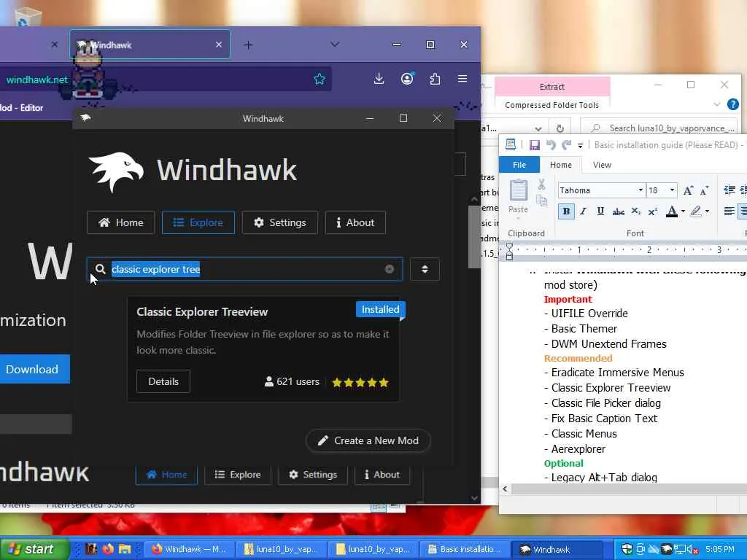Open the sort options button in Windhawk
The image size is (747, 560).
click(425, 269)
